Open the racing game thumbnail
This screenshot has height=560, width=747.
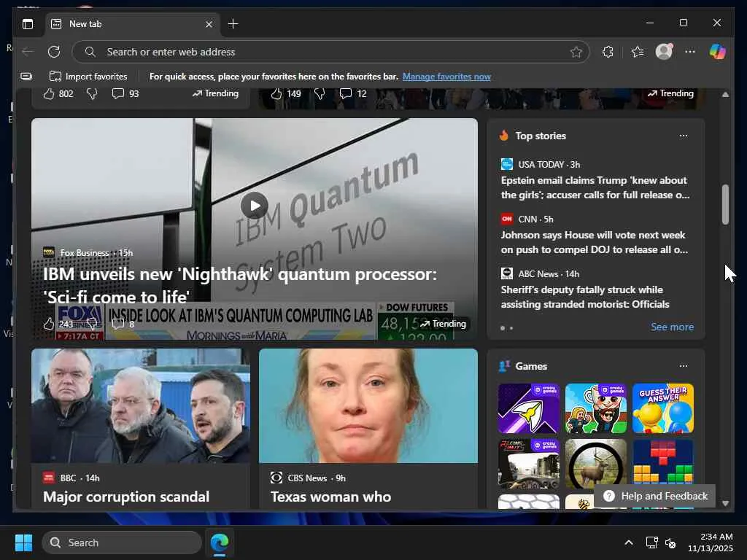[x=529, y=464]
